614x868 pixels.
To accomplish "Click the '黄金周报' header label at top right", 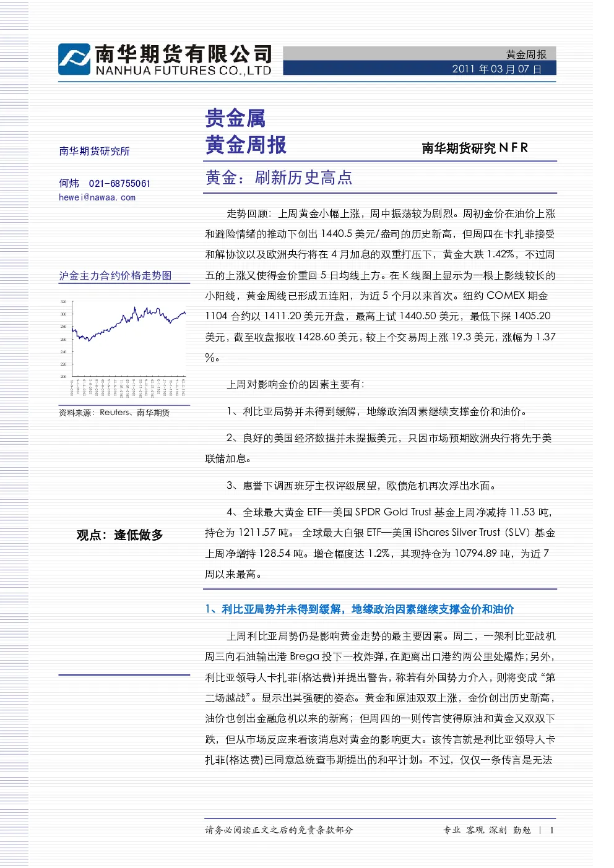I will click(x=526, y=54).
